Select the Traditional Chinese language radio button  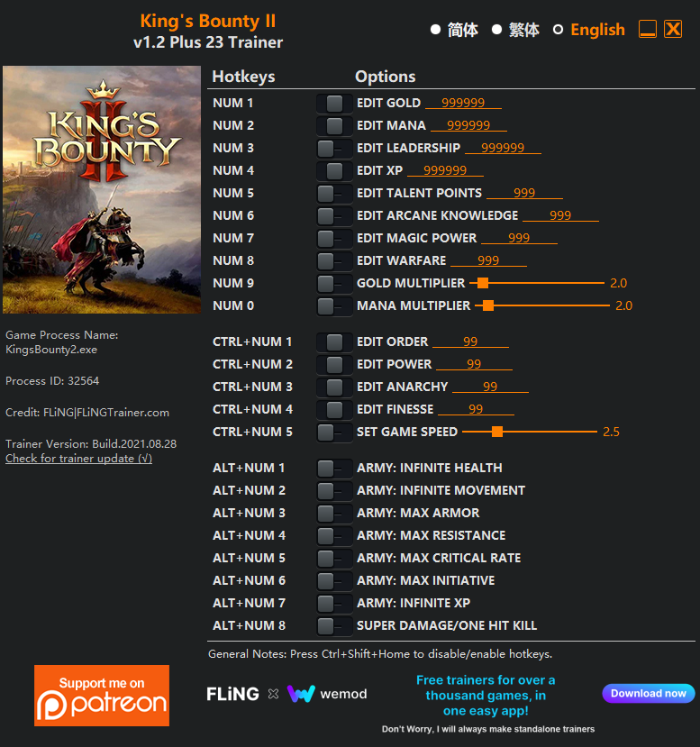(496, 30)
